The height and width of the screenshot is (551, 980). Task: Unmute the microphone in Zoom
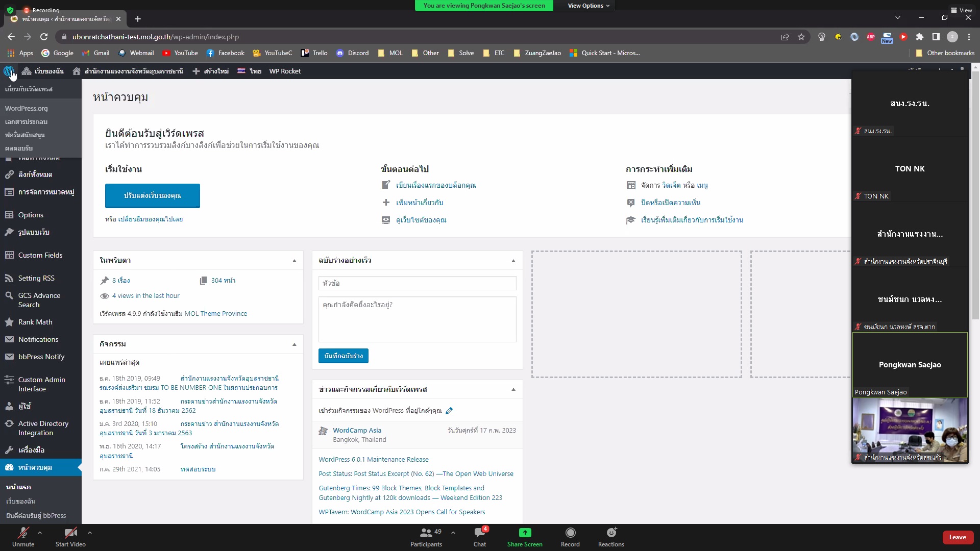tap(23, 537)
